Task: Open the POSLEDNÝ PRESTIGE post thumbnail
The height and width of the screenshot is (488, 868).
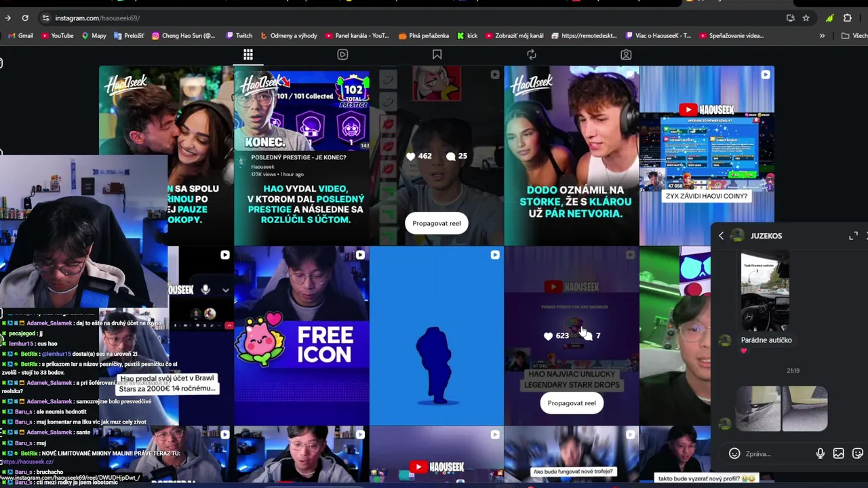Action: coord(302,155)
